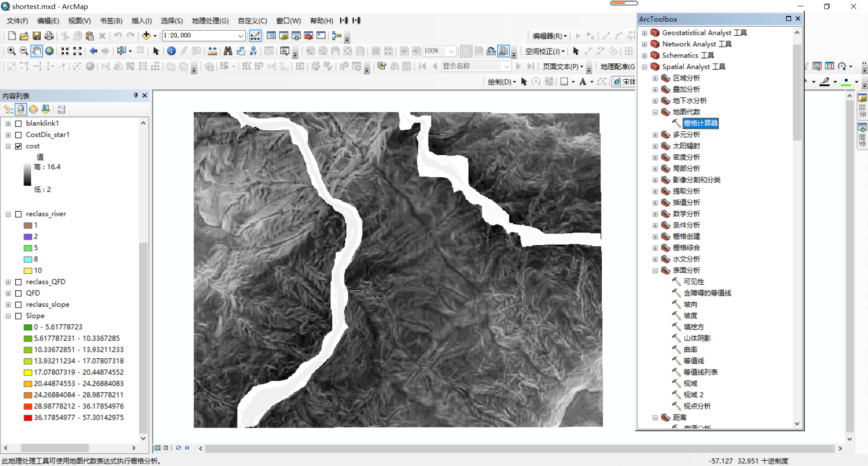Check the Slope layer checkbox
Screen dimensions: 868x466
tap(19, 315)
